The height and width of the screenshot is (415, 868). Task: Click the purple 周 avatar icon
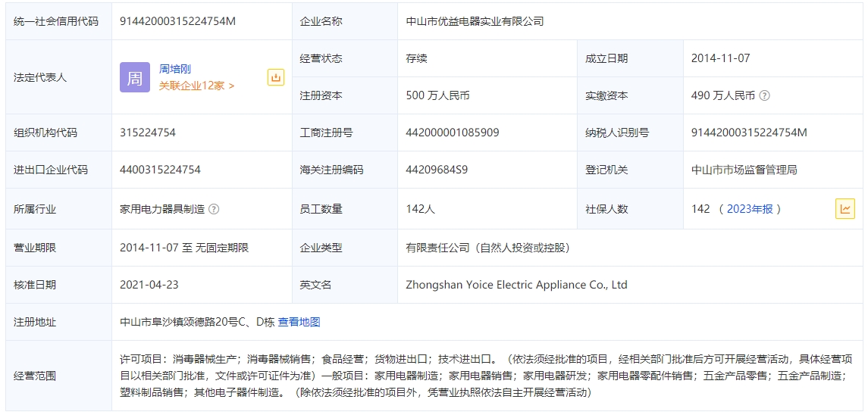click(135, 77)
